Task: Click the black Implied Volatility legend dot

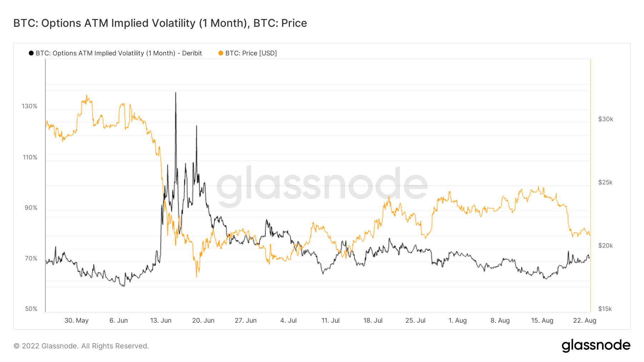Action: coord(31,53)
